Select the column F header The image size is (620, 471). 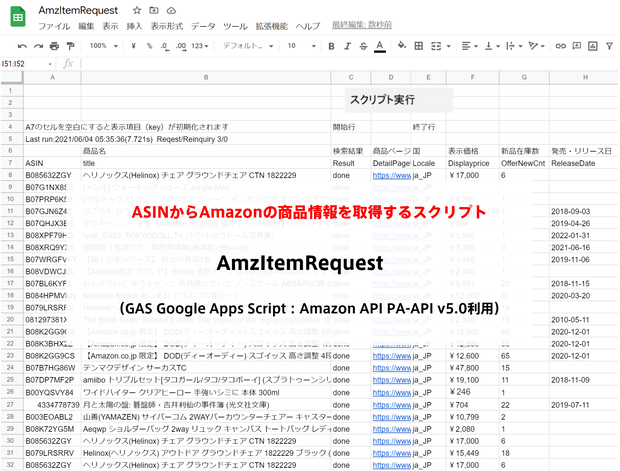coord(473,78)
